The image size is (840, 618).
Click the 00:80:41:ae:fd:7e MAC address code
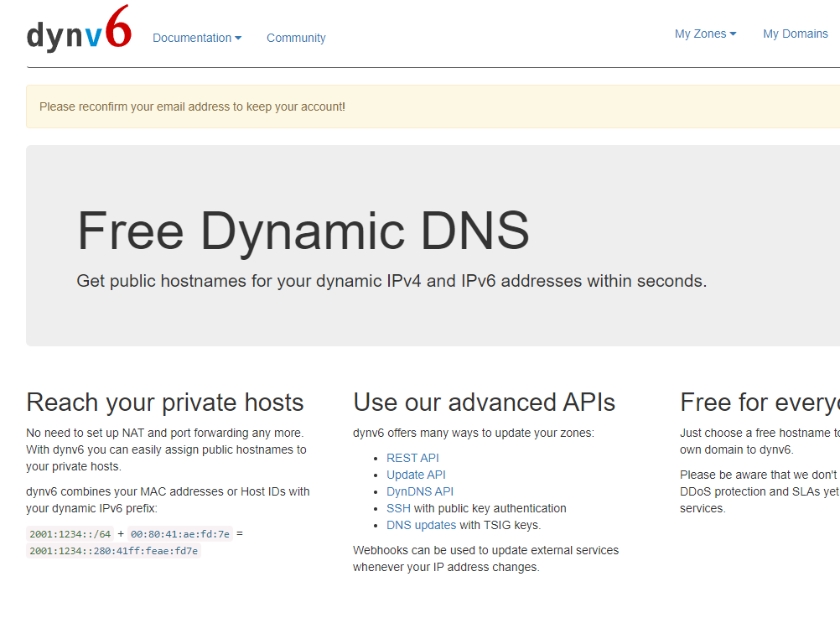180,534
